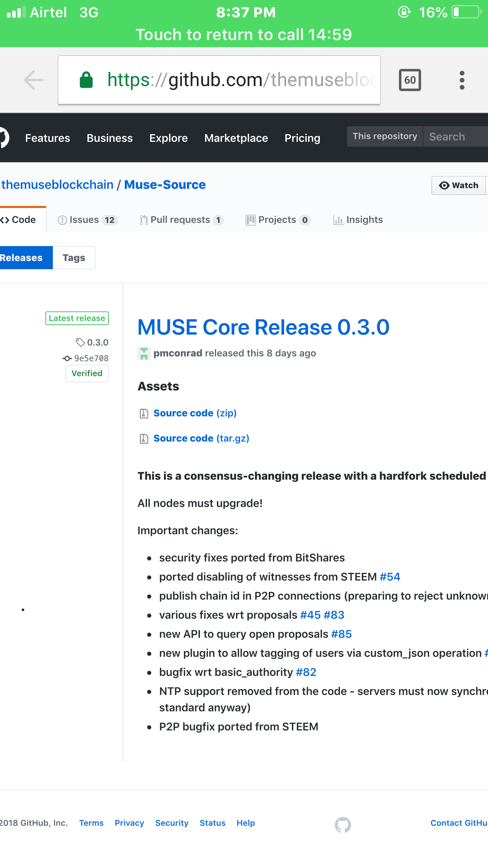Open footer Security link
488x868 pixels.
pos(172,823)
